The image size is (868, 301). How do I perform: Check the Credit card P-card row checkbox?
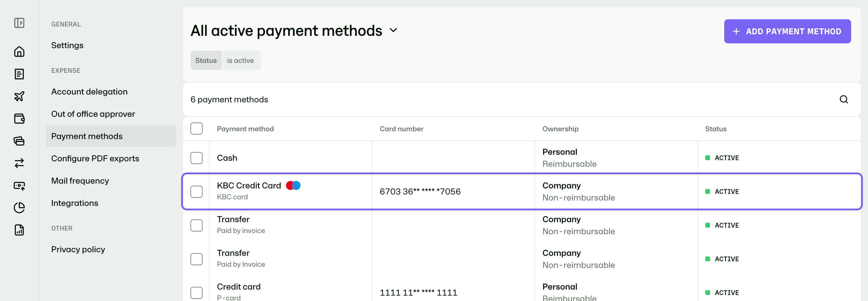click(197, 293)
